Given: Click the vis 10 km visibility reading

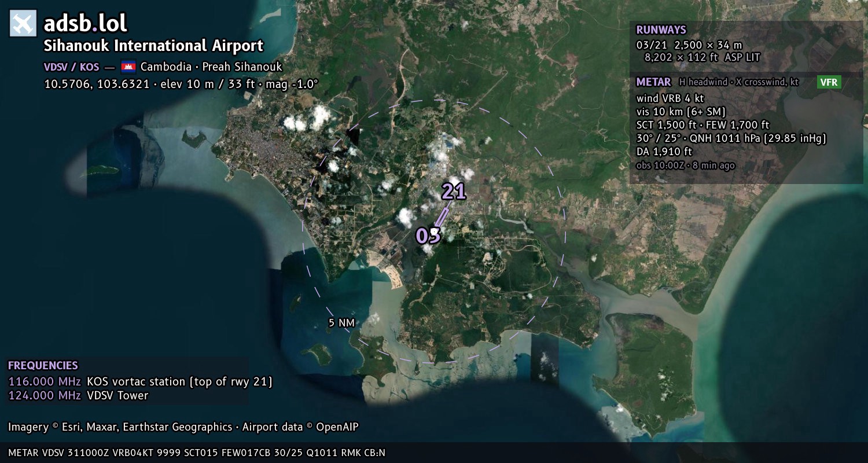Looking at the screenshot, I should click(681, 112).
